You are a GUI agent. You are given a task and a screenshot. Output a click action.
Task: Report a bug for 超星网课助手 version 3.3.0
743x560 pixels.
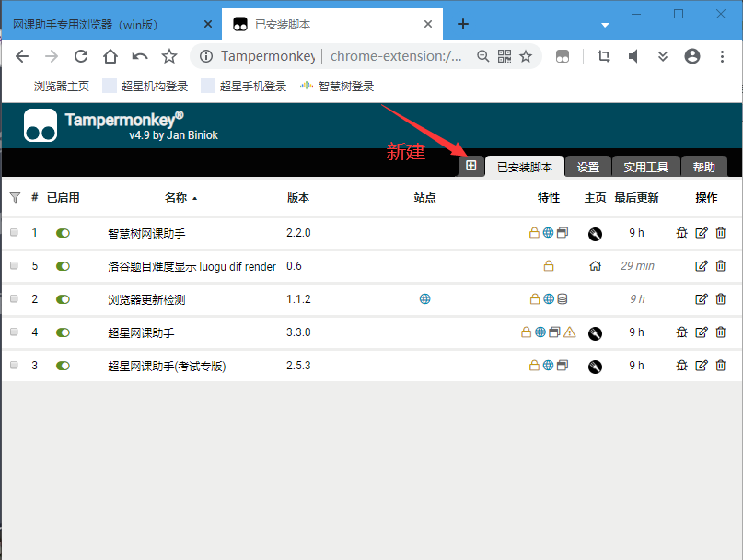point(681,332)
